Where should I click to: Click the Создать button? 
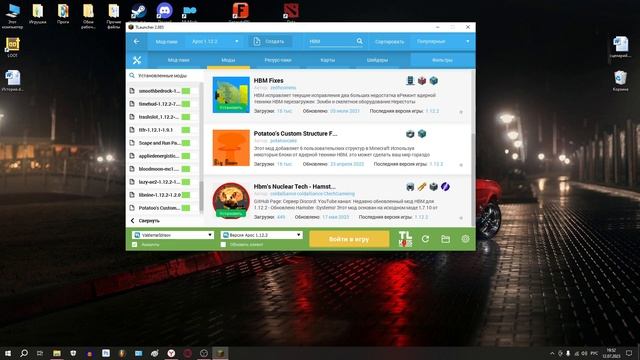269,41
